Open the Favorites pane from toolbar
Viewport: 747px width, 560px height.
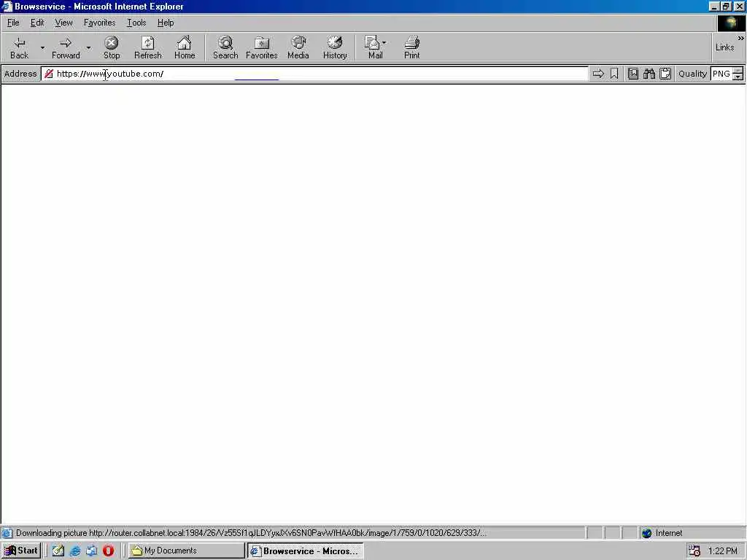(262, 47)
